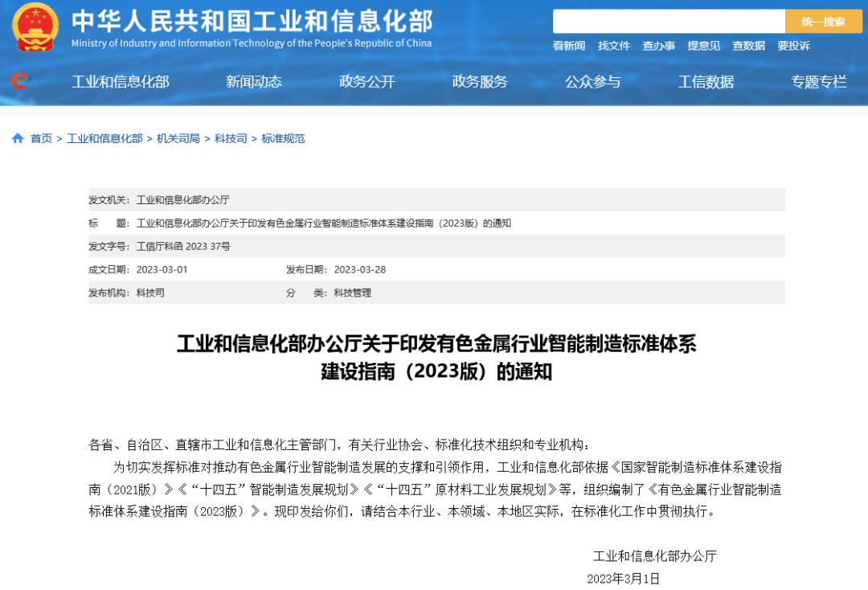The image size is (868, 590).
Task: Click the 标题 row document title text
Action: click(324, 223)
